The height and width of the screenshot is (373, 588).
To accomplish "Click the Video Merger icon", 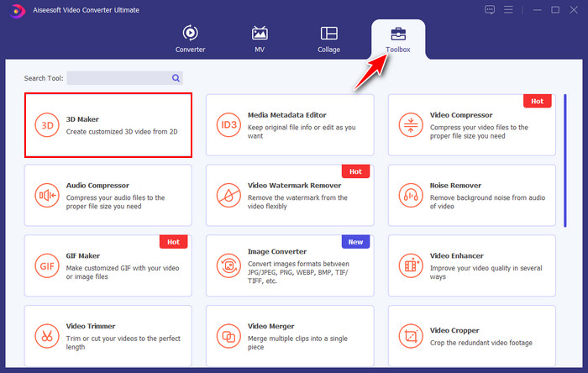I will tap(228, 336).
